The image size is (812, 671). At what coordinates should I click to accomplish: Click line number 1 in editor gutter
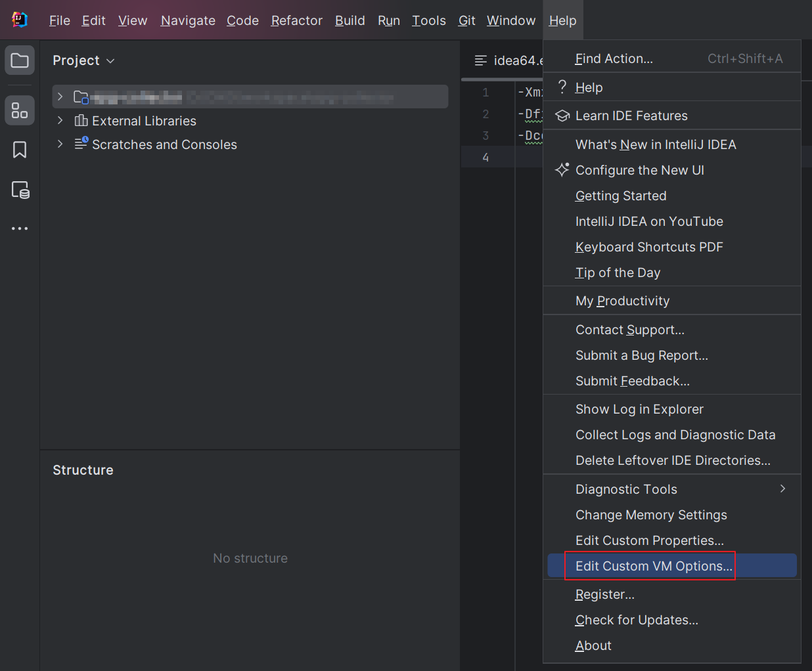485,93
